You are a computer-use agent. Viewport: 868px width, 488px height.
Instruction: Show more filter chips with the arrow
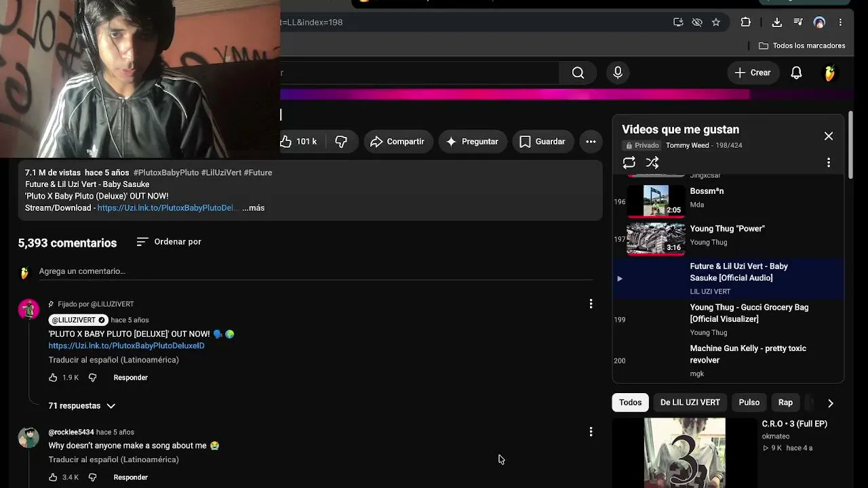point(831,403)
